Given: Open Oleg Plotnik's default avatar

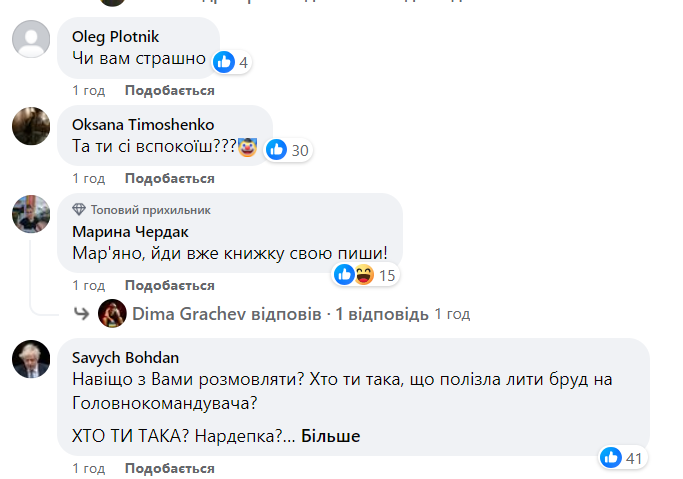Looking at the screenshot, I should [31, 39].
